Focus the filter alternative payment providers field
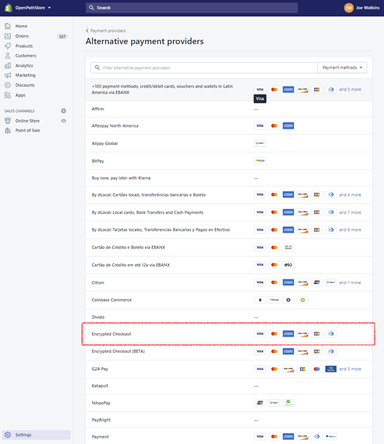 [204, 68]
